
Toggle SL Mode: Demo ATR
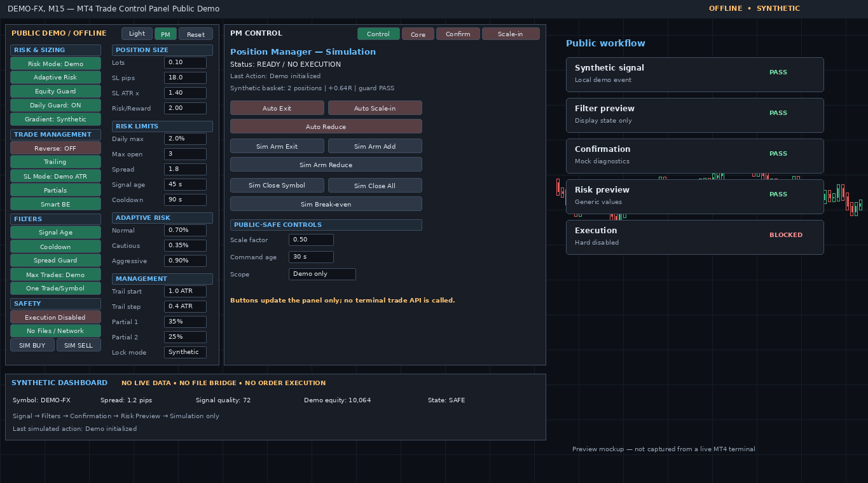56,176
